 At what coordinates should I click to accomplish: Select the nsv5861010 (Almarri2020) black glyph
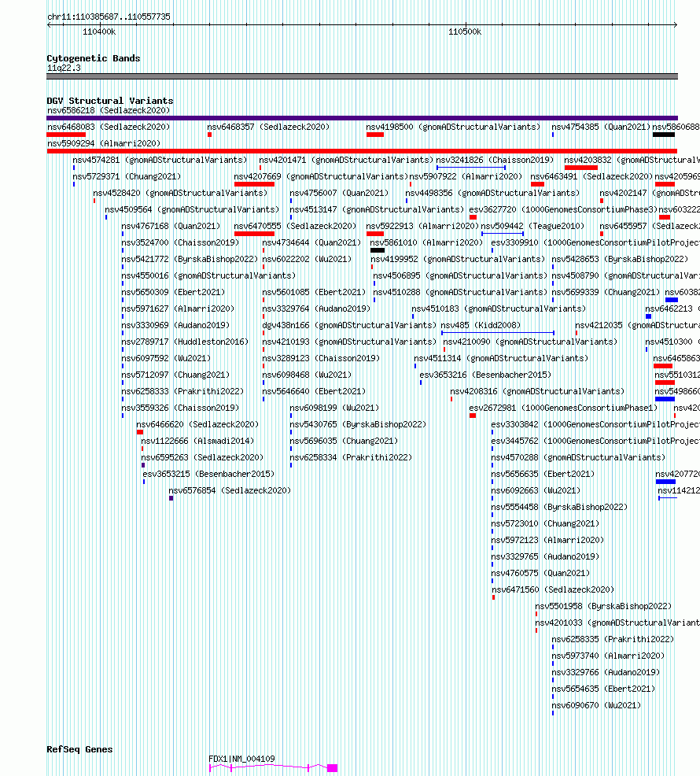(x=377, y=250)
